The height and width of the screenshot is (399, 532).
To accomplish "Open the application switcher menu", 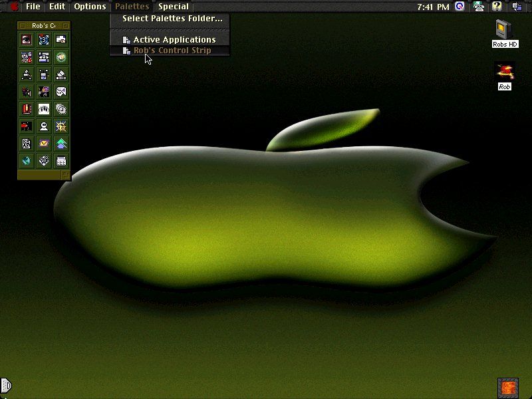I will [516, 7].
